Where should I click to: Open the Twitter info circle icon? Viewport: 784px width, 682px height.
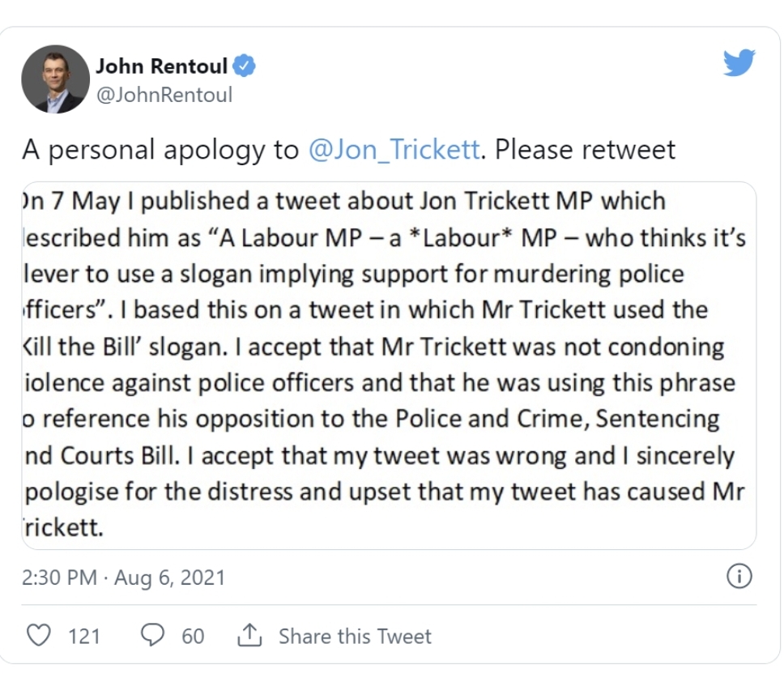pos(739,577)
